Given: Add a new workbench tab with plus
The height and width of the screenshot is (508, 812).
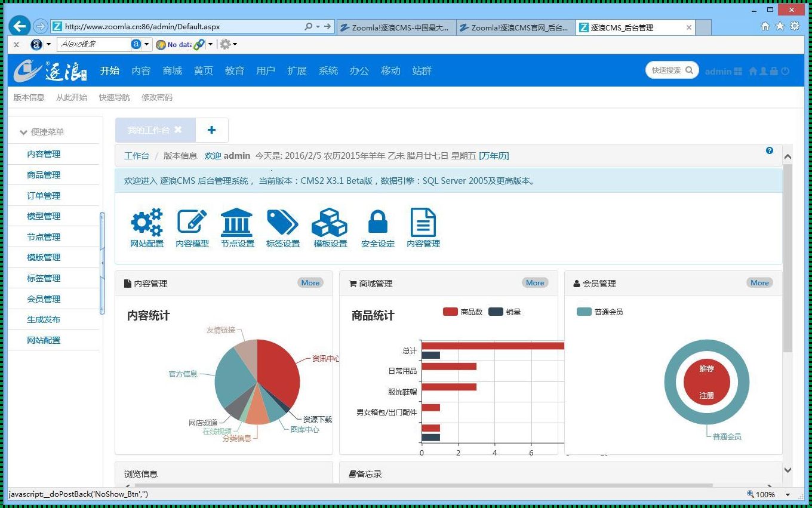Looking at the screenshot, I should pyautogui.click(x=211, y=130).
